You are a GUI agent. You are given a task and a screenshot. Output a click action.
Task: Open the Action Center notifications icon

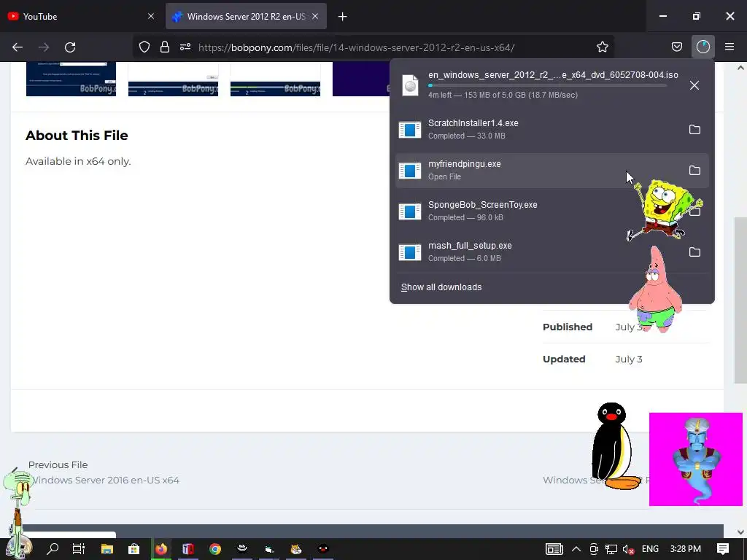tap(723, 549)
